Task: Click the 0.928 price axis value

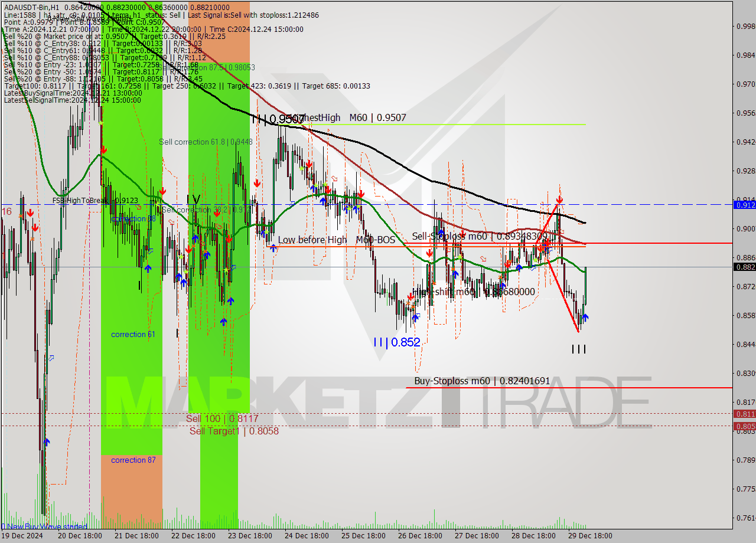Action: coord(745,171)
